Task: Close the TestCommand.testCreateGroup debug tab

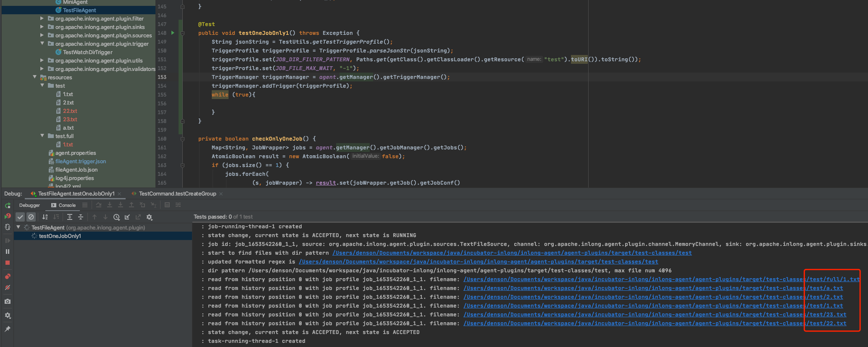Action: (x=221, y=194)
